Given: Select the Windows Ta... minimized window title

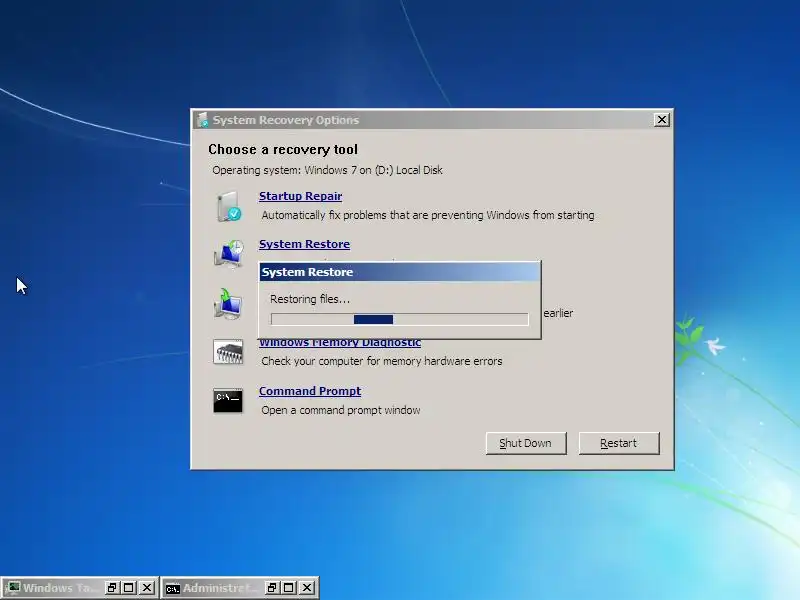Looking at the screenshot, I should coord(59,588).
